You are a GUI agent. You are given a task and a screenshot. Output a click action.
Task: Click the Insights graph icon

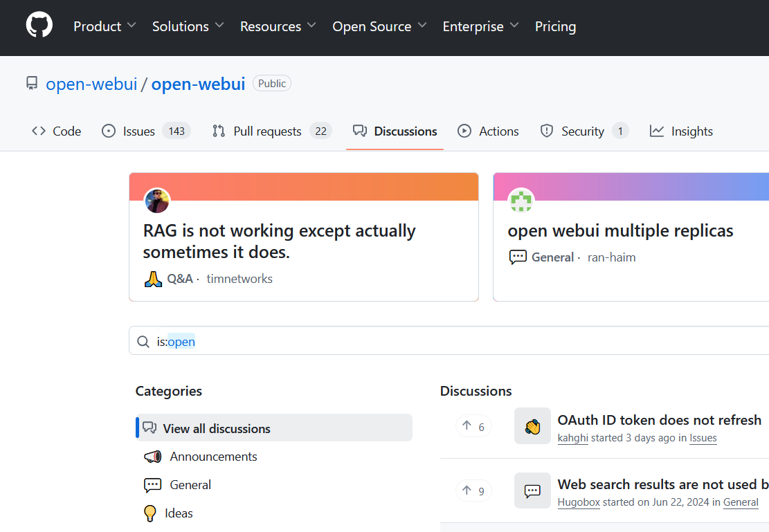[x=657, y=131]
